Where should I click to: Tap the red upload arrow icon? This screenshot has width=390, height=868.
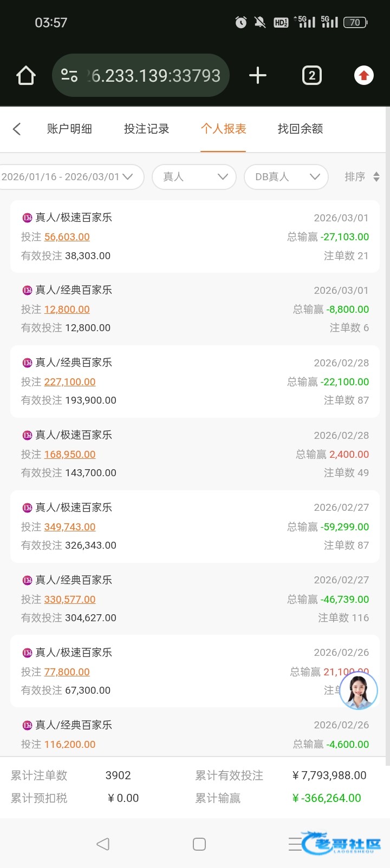[364, 76]
